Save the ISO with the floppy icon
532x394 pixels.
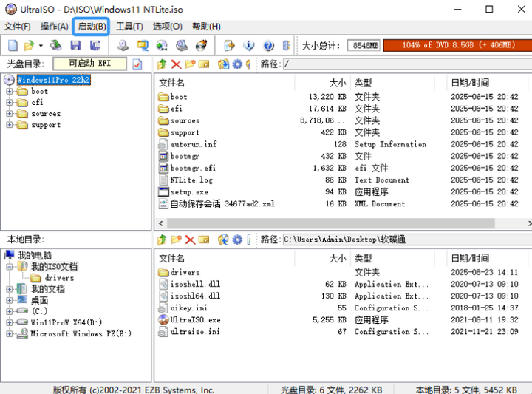[75, 45]
